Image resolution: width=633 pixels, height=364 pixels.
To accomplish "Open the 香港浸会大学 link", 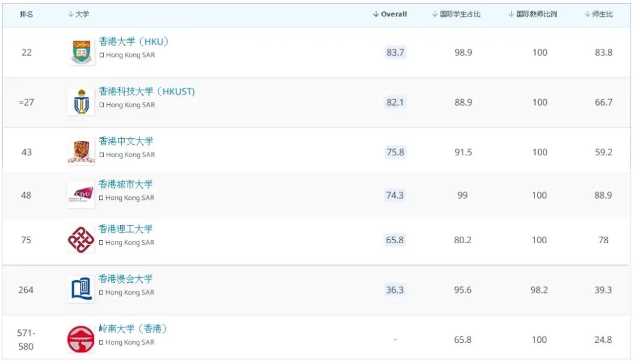I will (x=125, y=279).
